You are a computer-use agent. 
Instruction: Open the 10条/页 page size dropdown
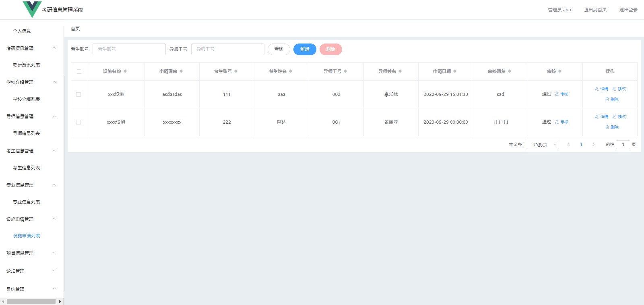543,145
